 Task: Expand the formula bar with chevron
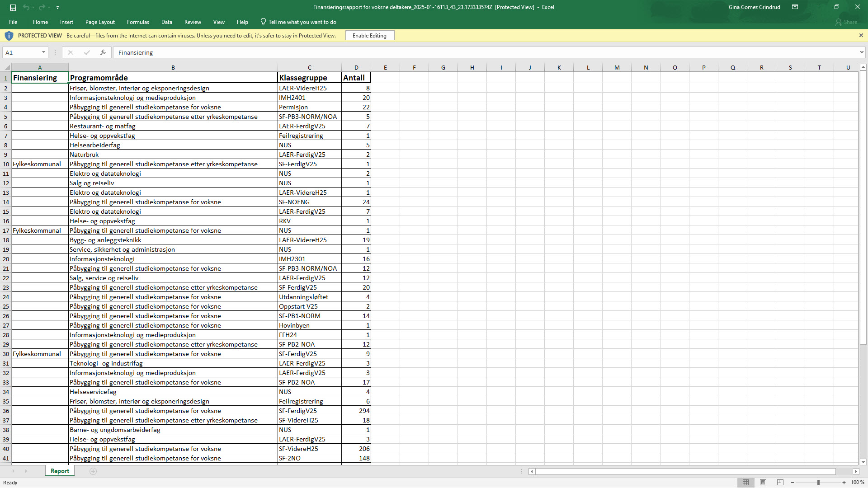point(862,52)
